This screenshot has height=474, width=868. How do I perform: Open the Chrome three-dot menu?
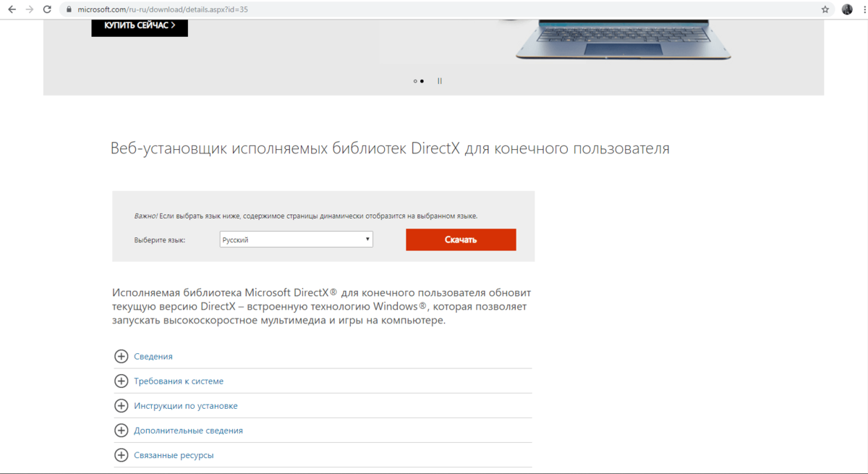click(x=862, y=9)
